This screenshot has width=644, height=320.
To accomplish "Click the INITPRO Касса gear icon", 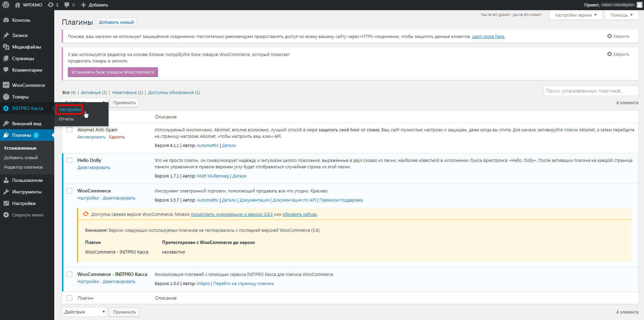I will [6, 108].
